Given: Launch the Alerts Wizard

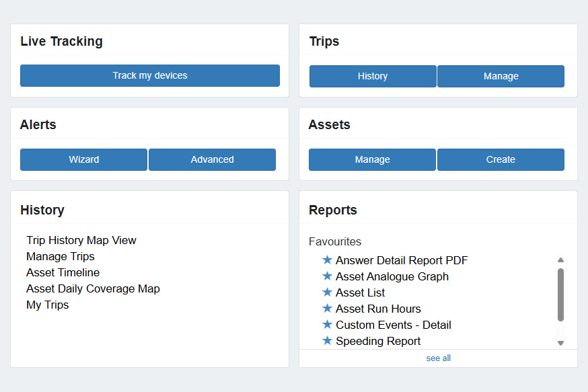Looking at the screenshot, I should coord(83,159).
